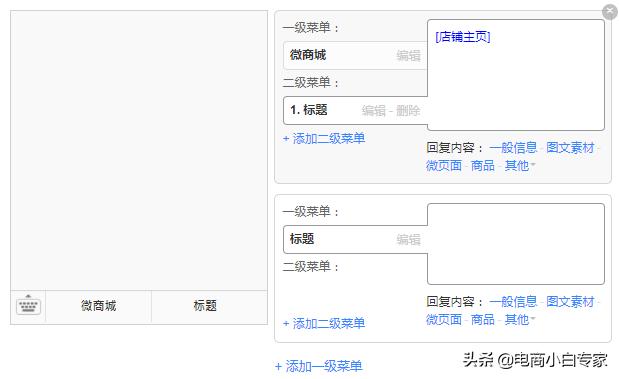Choose 商品 reply for 微商城 menu
619x379 pixels.
(482, 165)
